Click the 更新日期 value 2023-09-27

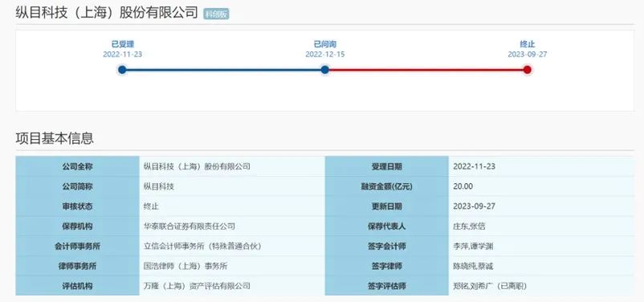474,206
